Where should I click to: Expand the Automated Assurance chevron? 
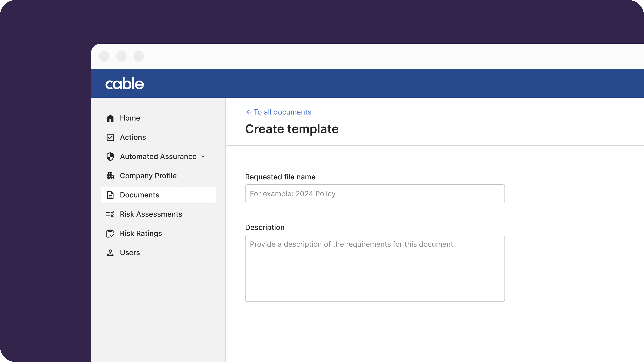[x=203, y=157]
